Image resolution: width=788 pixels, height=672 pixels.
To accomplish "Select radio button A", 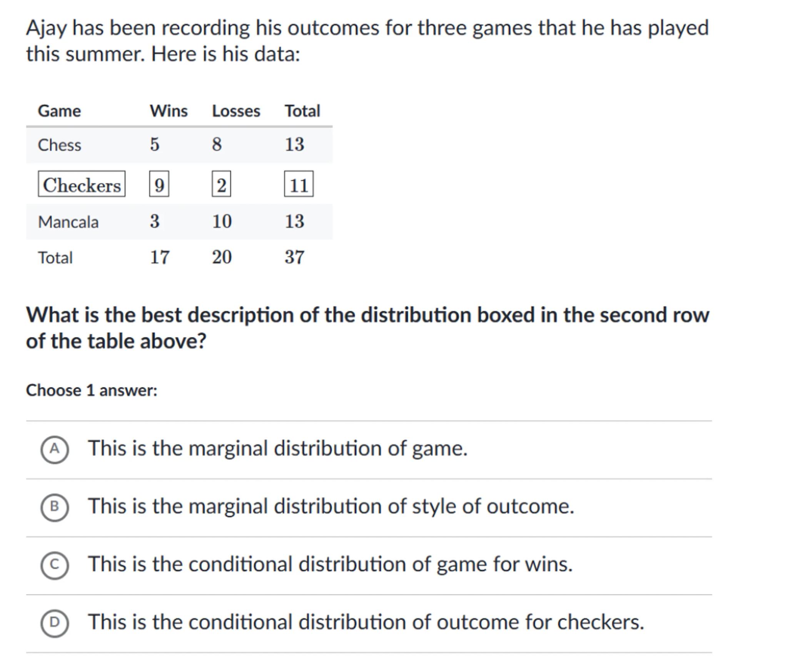I will coord(55,449).
